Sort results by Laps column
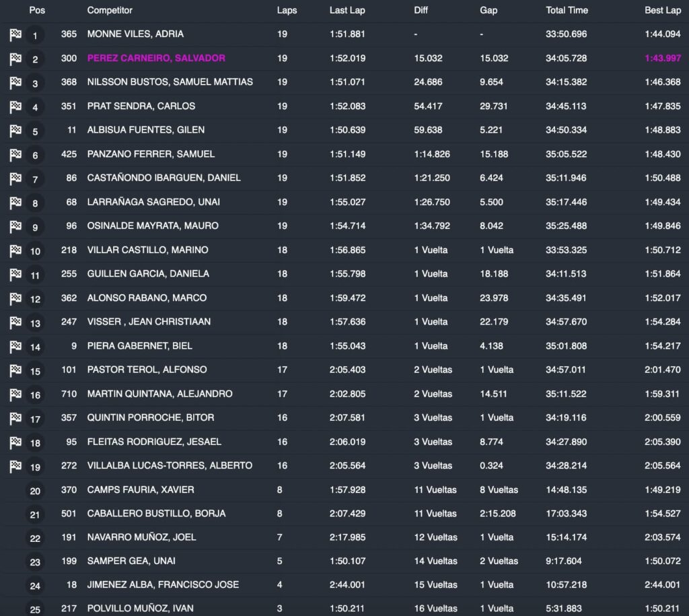 coord(287,10)
